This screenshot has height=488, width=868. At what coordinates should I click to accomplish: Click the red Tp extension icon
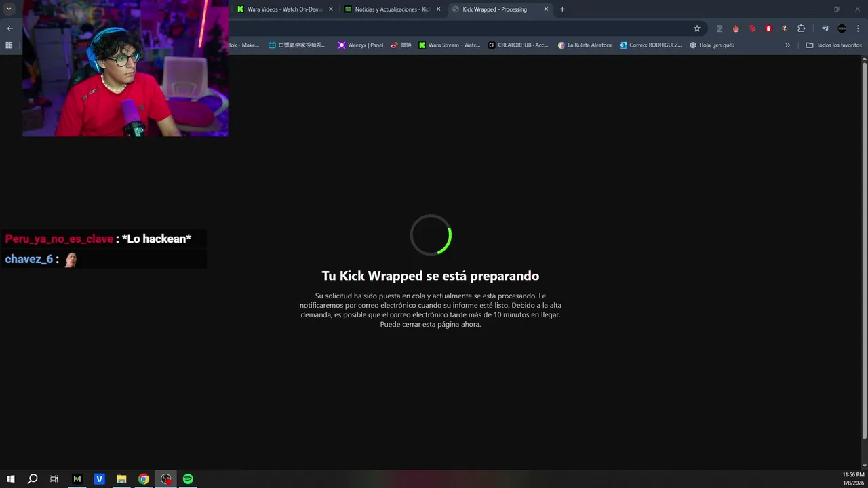coord(752,28)
